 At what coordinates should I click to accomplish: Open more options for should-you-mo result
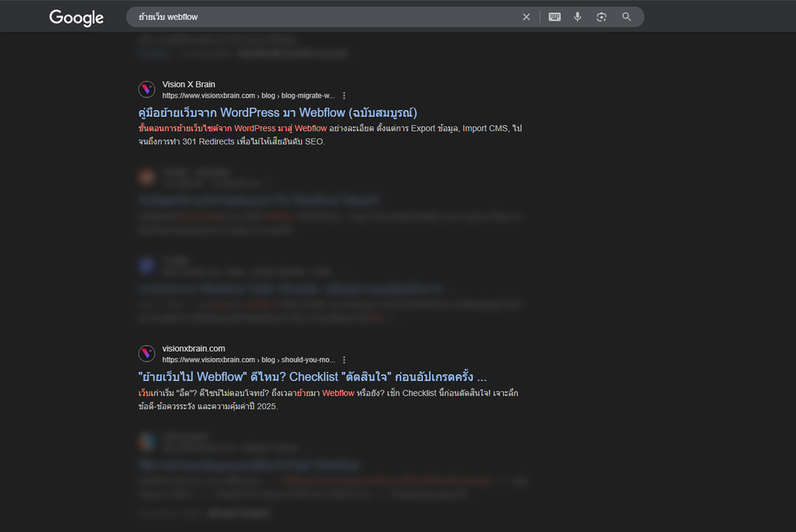click(x=344, y=360)
